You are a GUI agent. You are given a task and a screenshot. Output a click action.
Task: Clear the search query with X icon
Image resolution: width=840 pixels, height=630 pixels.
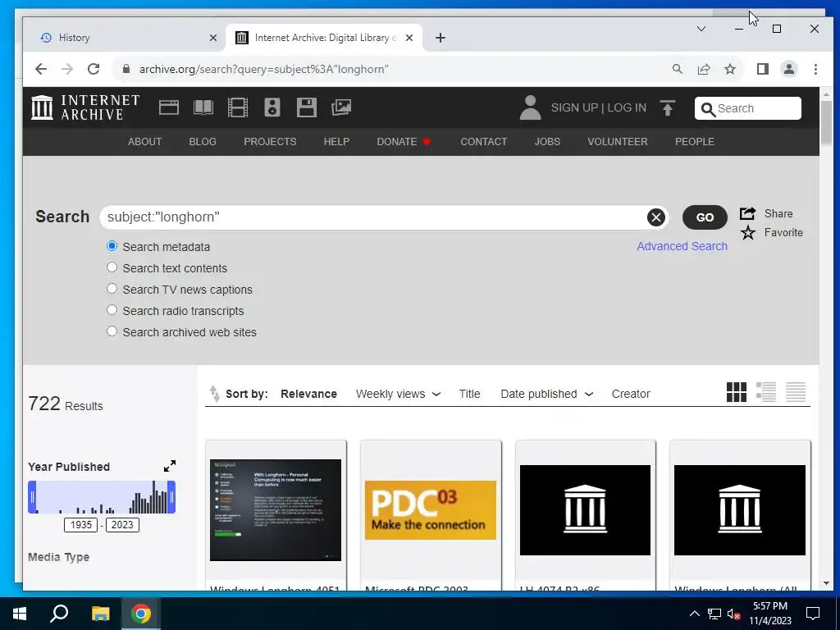[x=655, y=217]
